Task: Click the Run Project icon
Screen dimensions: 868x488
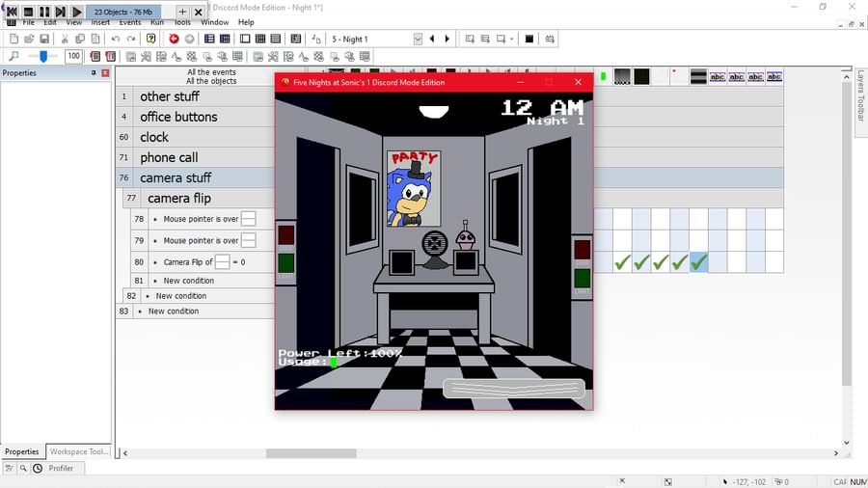Action: point(470,39)
